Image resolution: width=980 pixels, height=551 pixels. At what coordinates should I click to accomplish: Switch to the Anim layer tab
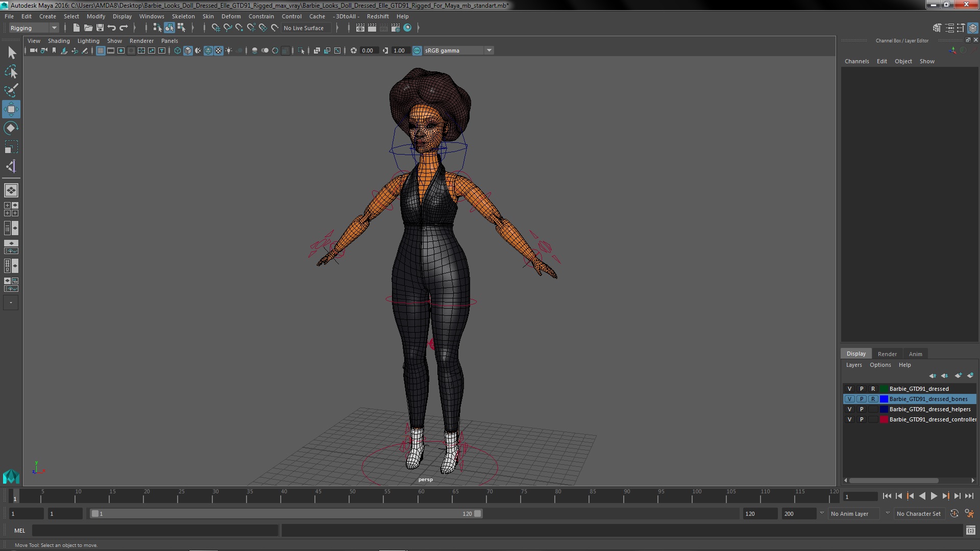(915, 354)
